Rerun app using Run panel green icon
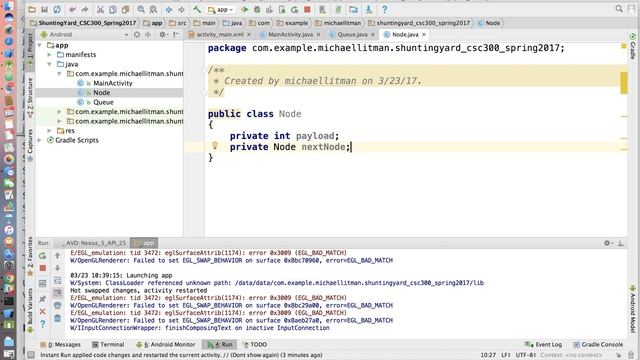640x360 pixels. pos(42,256)
